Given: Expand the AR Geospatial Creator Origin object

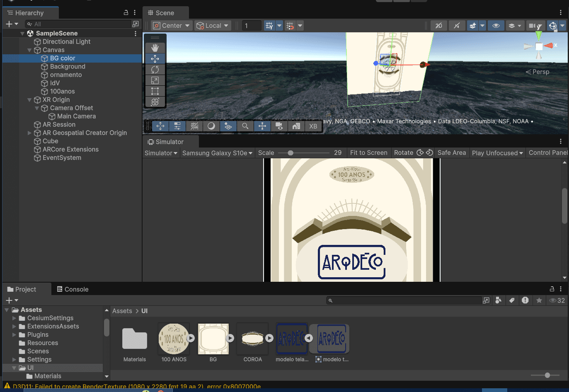Looking at the screenshot, I should (29, 133).
